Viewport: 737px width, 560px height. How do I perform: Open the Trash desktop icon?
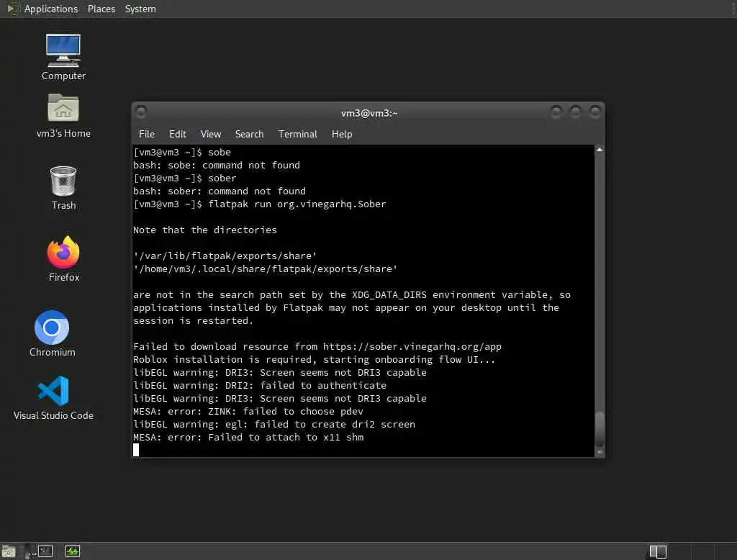[63, 188]
